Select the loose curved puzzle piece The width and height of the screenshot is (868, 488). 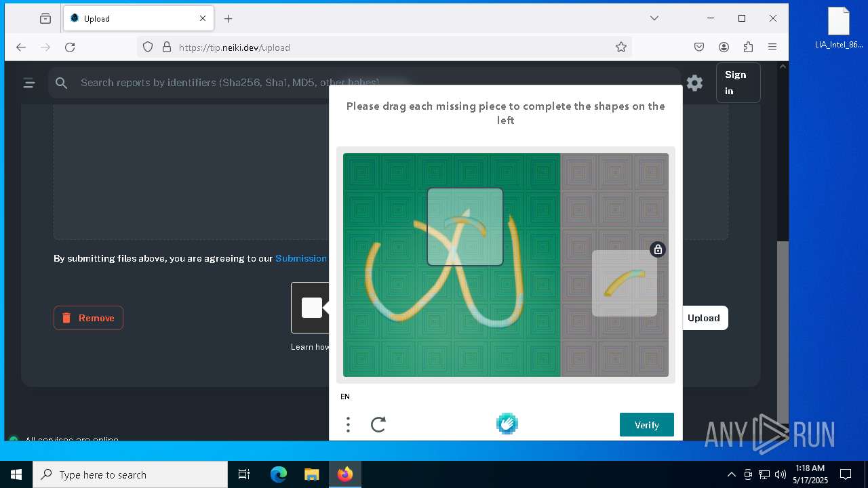[x=625, y=283]
